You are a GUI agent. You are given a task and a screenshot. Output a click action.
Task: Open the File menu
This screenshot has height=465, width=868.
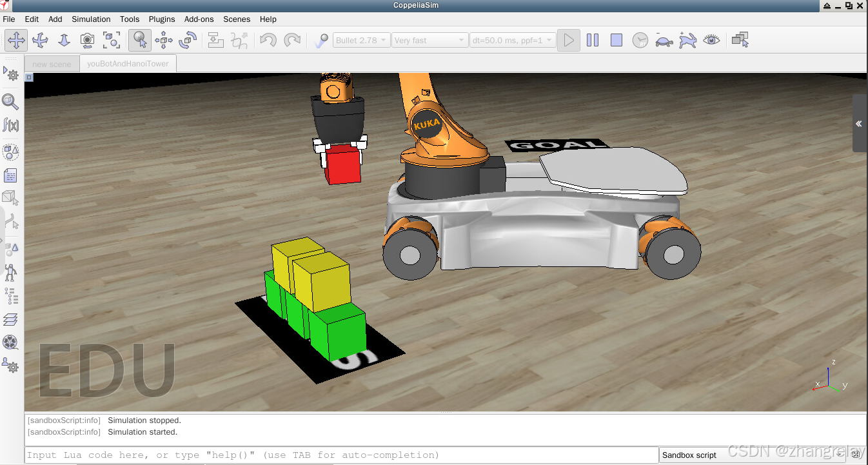coord(9,19)
